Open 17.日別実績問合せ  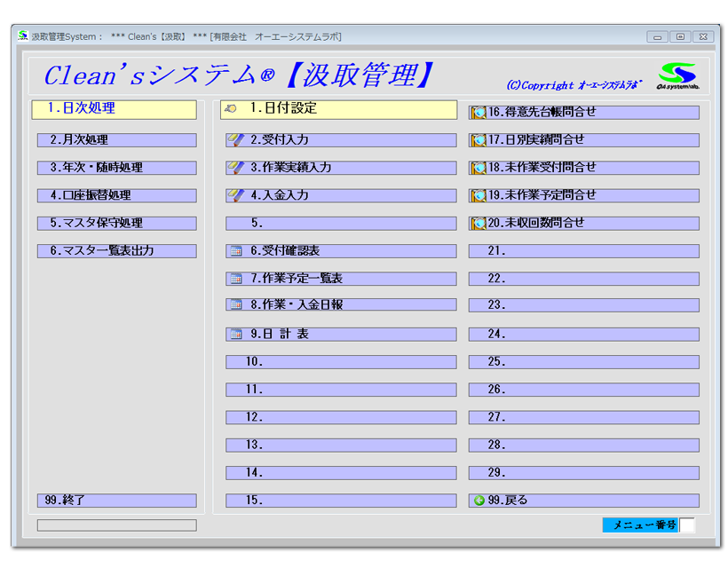[x=584, y=140]
